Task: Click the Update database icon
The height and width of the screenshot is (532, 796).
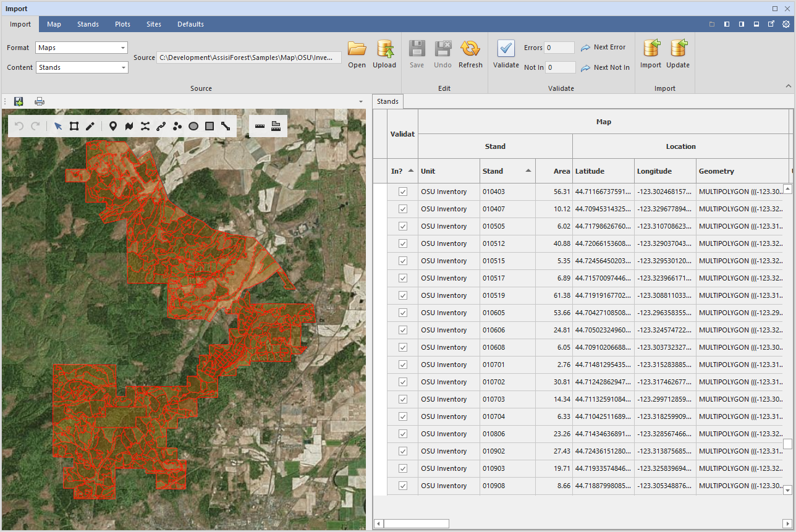Action: (678, 48)
